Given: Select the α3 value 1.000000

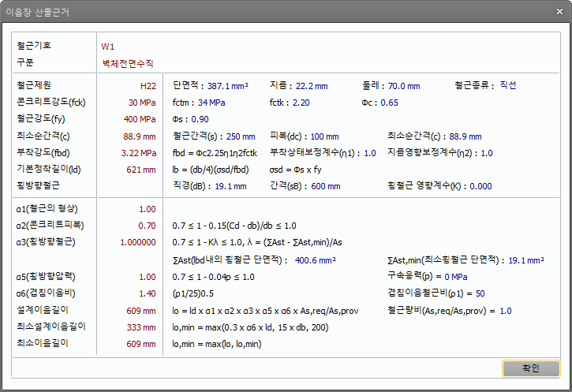Looking at the screenshot, I should click(138, 242).
